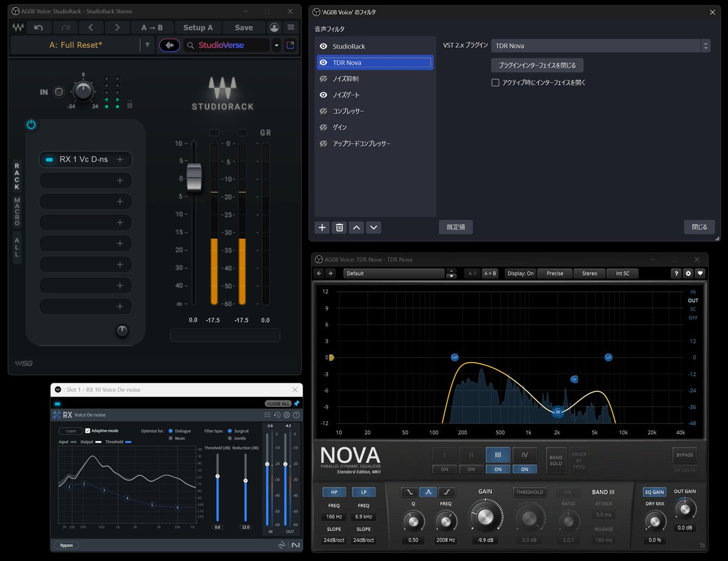Screen dimensions: 728x561
Task: Select Nova band IV button
Action: [524, 454]
